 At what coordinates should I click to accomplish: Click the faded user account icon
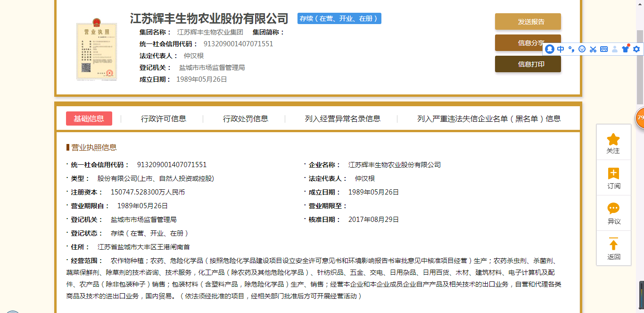click(x=615, y=49)
